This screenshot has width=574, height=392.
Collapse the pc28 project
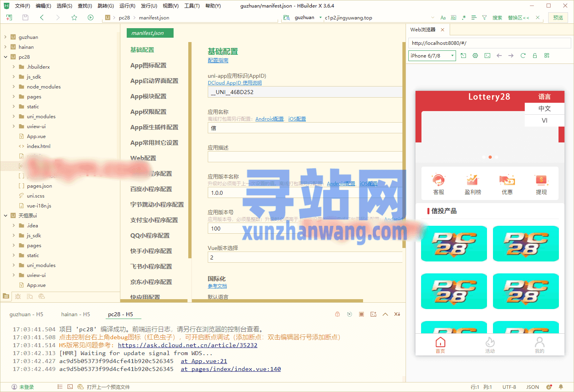6,57
